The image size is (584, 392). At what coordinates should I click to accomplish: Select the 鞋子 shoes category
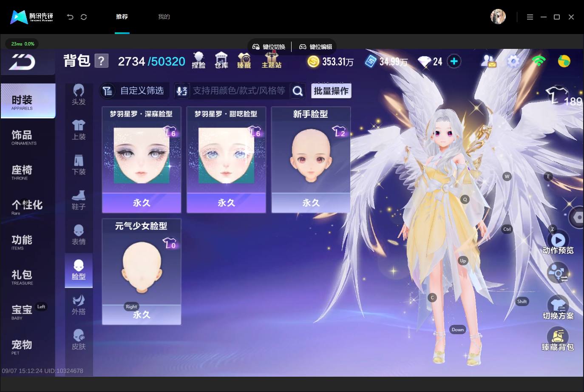[79, 200]
